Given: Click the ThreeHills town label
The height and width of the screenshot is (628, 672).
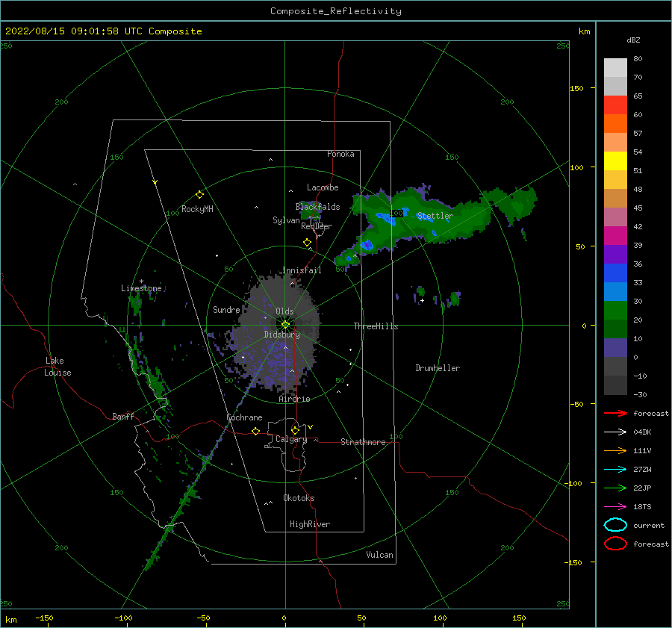Looking at the screenshot, I should pyautogui.click(x=376, y=326).
